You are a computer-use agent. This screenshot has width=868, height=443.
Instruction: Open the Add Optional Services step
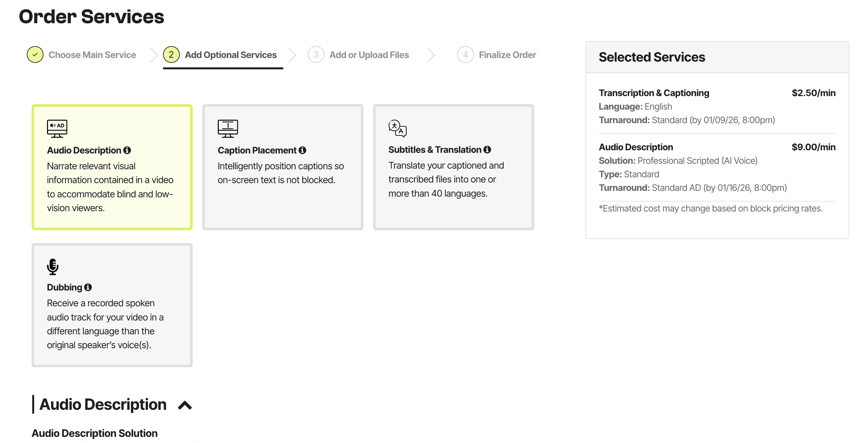230,54
